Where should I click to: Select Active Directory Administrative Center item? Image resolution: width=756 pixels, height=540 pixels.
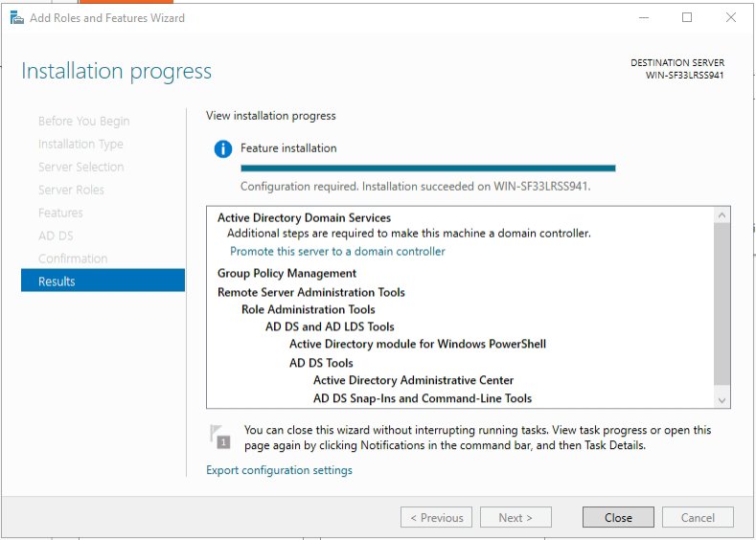(x=413, y=380)
